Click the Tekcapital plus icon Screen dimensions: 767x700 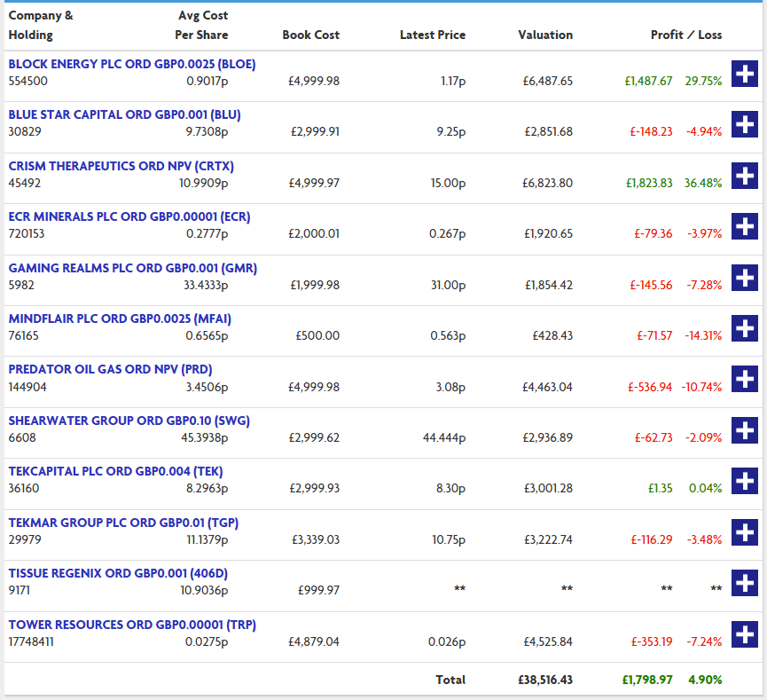click(x=745, y=481)
